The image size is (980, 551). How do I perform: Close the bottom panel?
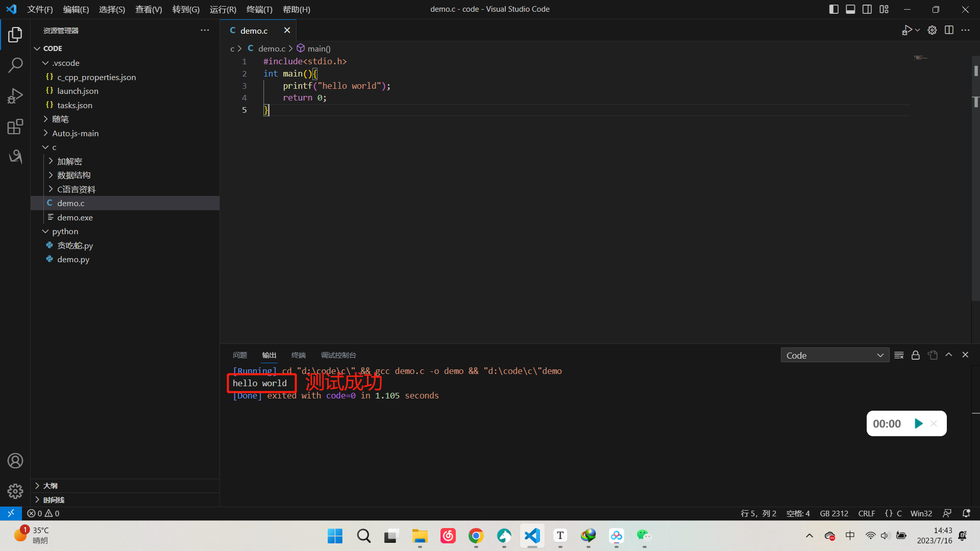(x=965, y=355)
